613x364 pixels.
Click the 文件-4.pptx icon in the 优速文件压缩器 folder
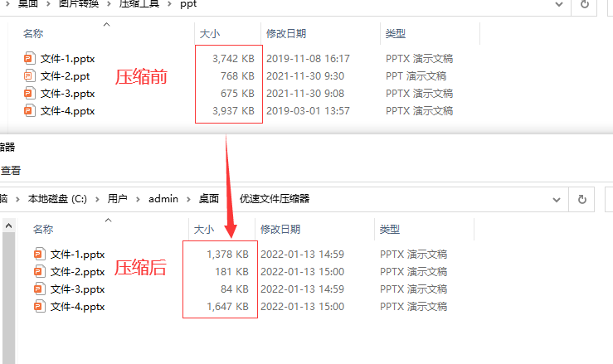click(x=40, y=307)
